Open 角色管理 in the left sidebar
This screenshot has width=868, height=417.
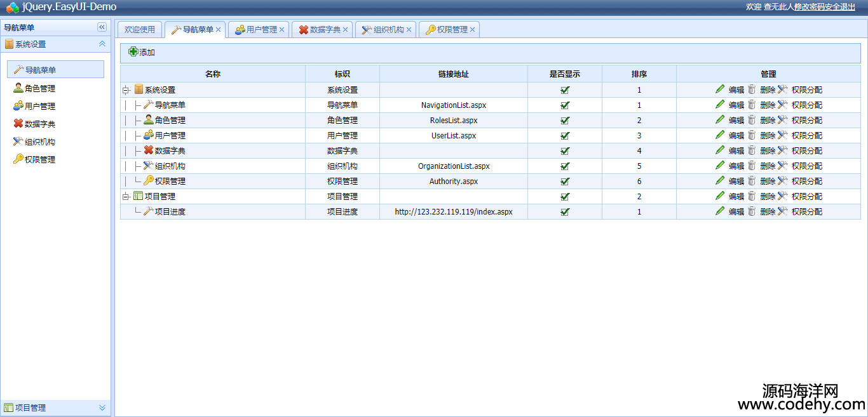pyautogui.click(x=39, y=88)
